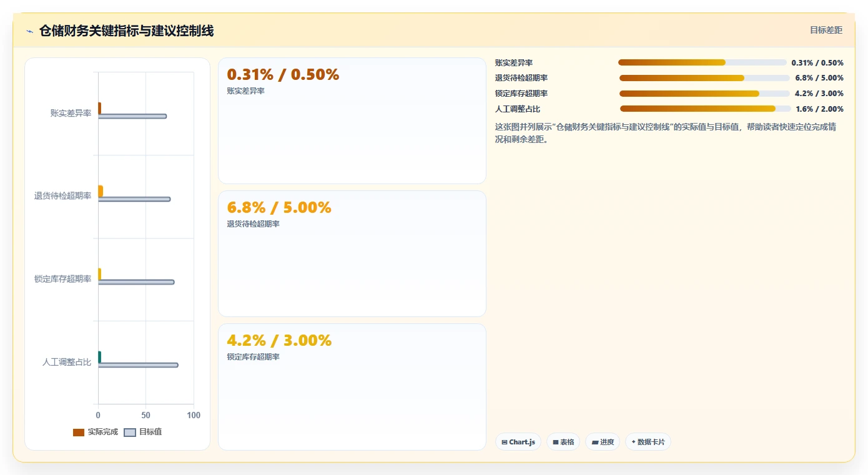The height and width of the screenshot is (475, 868).
Task: Select the Chart.js tag chip
Action: point(518,442)
